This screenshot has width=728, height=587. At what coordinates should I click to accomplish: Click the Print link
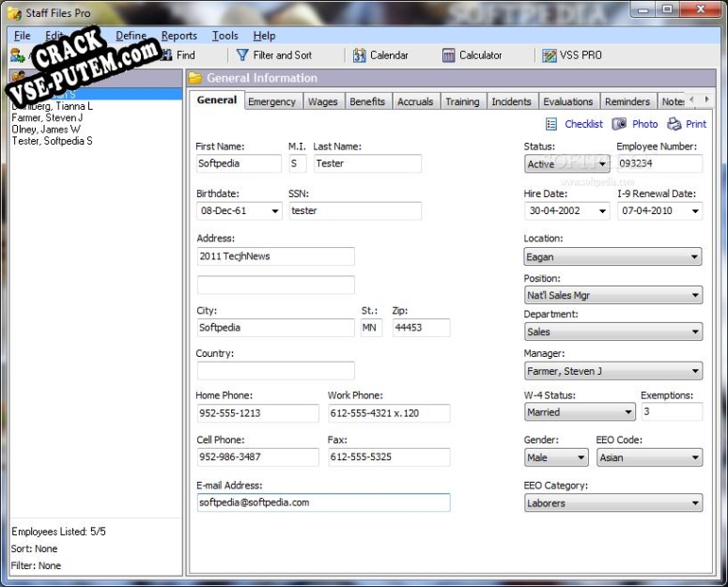coord(696,124)
